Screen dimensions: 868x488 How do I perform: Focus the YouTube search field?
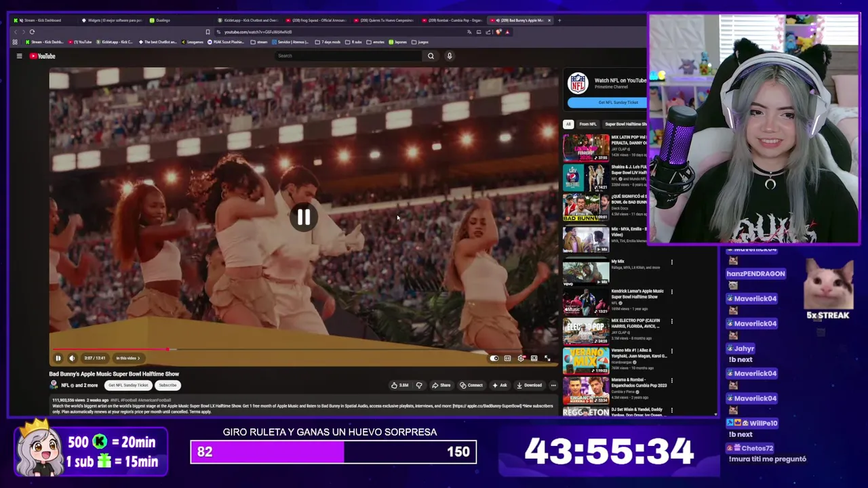348,56
